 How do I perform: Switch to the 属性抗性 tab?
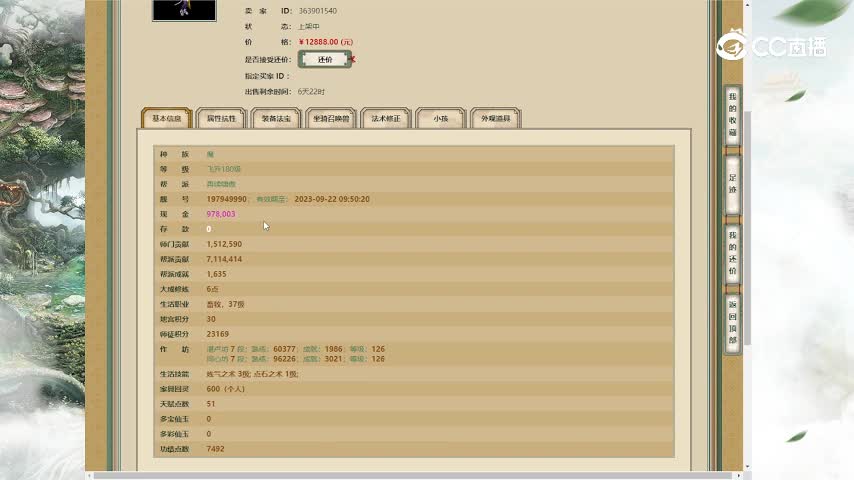point(221,119)
